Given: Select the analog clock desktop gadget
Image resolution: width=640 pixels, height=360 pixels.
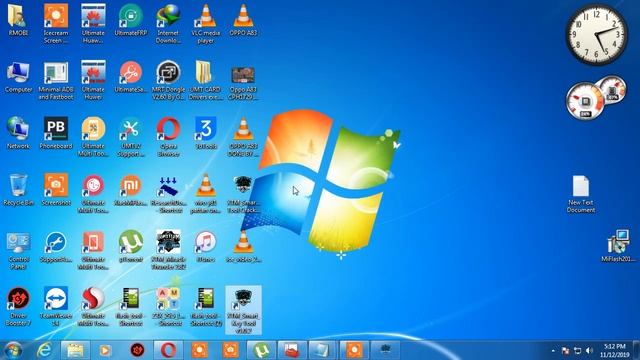Looking at the screenshot, I should click(x=596, y=34).
